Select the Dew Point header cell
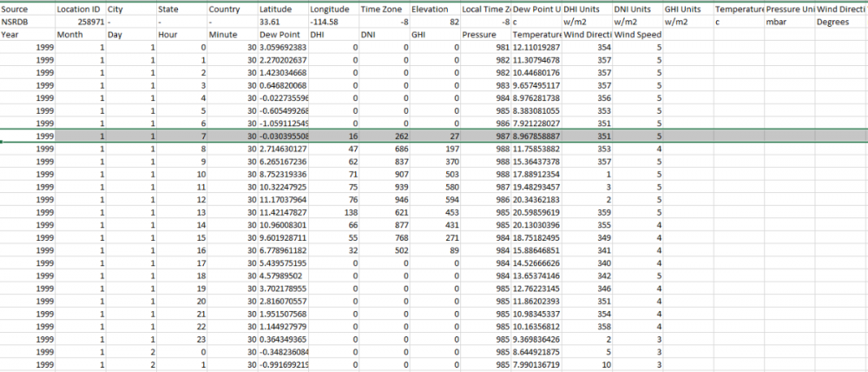868x372 pixels. (x=283, y=35)
